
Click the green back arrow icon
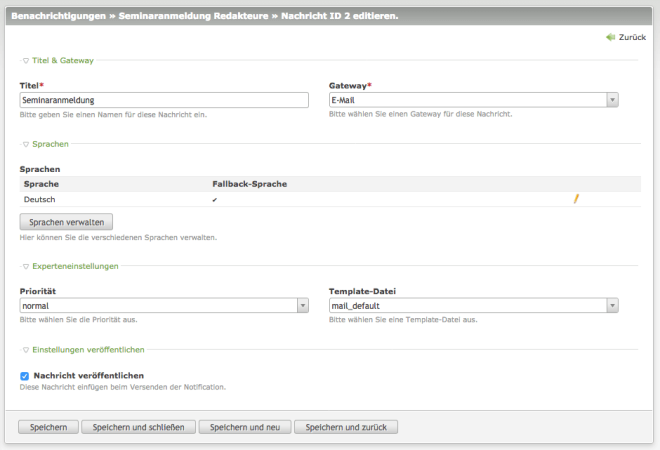pos(610,37)
